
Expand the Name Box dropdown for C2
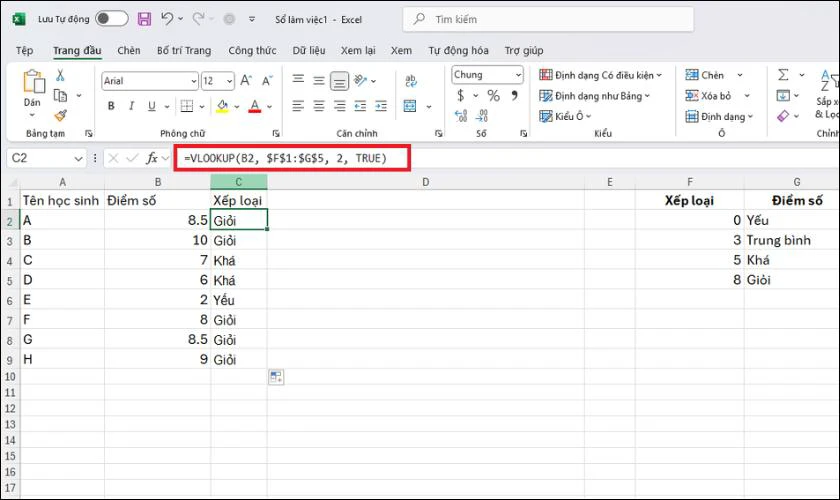79,158
